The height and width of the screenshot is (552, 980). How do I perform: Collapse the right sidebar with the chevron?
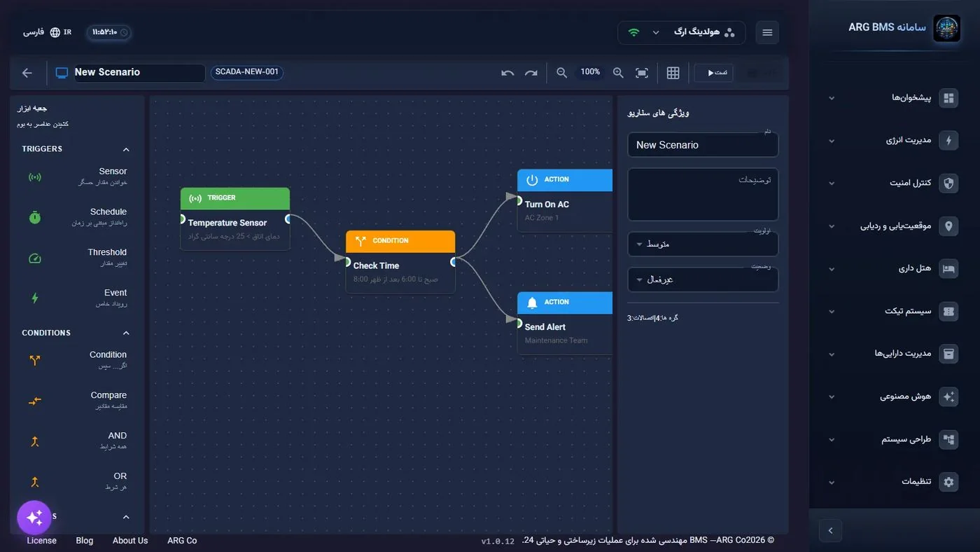[830, 530]
